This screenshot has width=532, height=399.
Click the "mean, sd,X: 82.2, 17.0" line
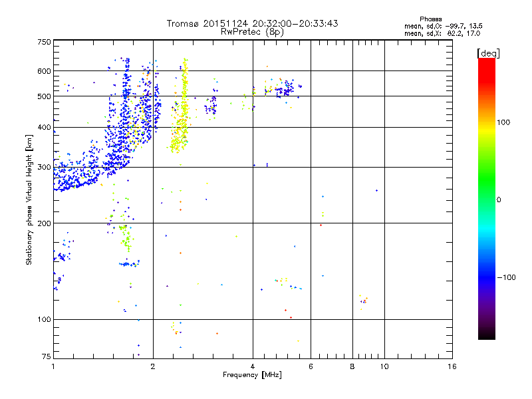(x=442, y=33)
